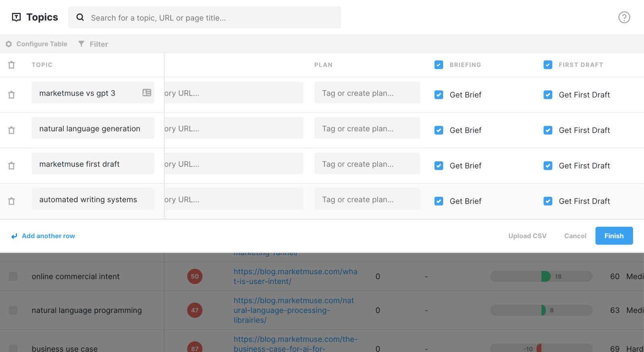
Task: Open the business-case-for-ai blog link
Action: click(295, 344)
